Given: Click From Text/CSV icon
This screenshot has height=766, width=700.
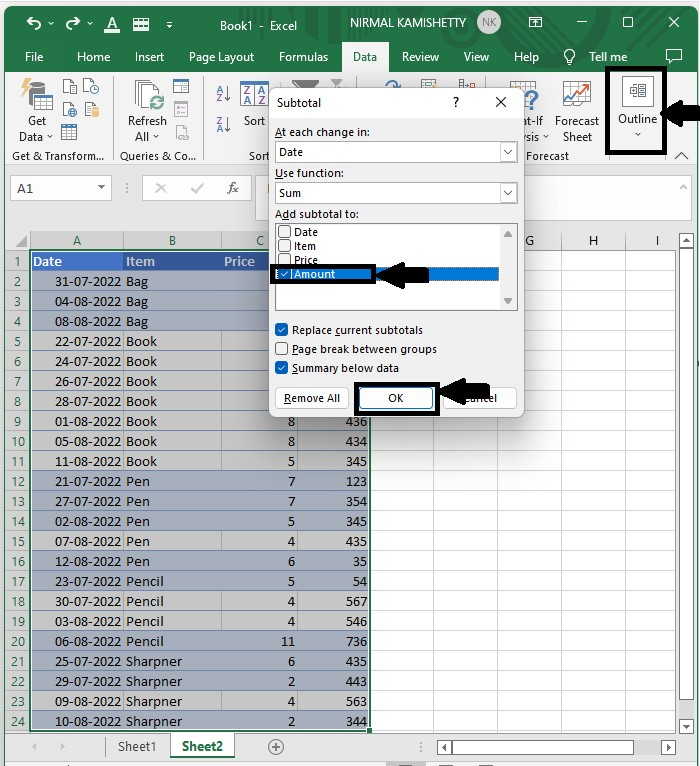Looking at the screenshot, I should [x=70, y=87].
